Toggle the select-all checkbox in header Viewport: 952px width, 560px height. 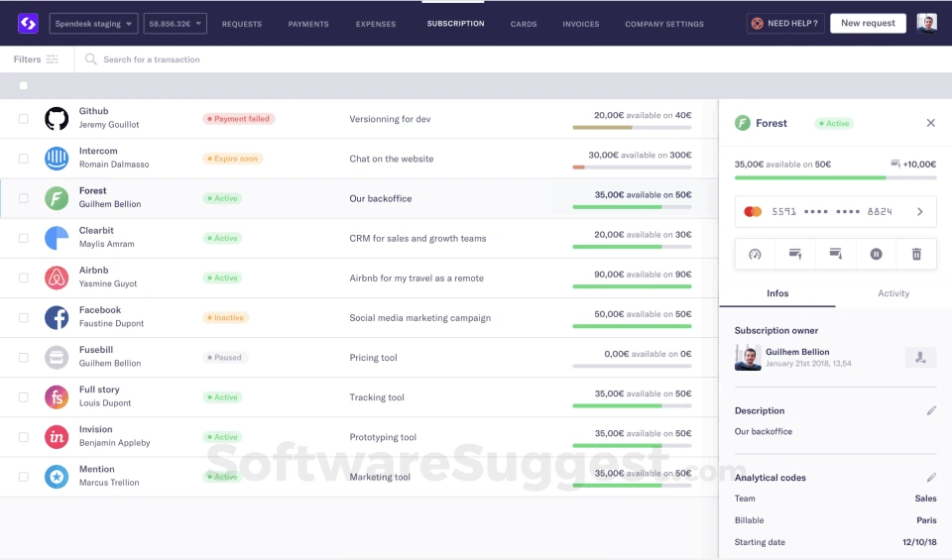click(24, 85)
